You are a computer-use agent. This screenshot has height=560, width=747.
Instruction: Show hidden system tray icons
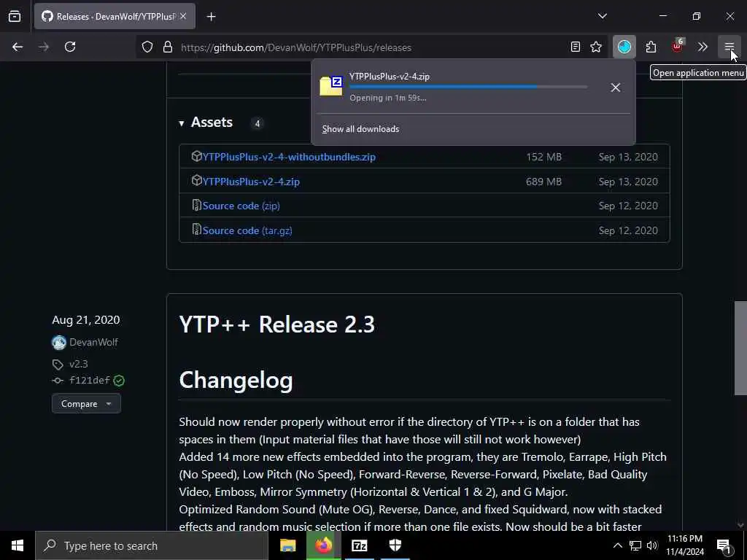click(617, 545)
